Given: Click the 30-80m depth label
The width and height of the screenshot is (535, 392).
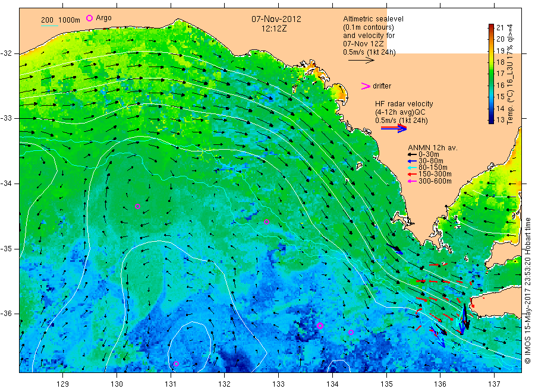Looking at the screenshot, I should click(x=431, y=161).
